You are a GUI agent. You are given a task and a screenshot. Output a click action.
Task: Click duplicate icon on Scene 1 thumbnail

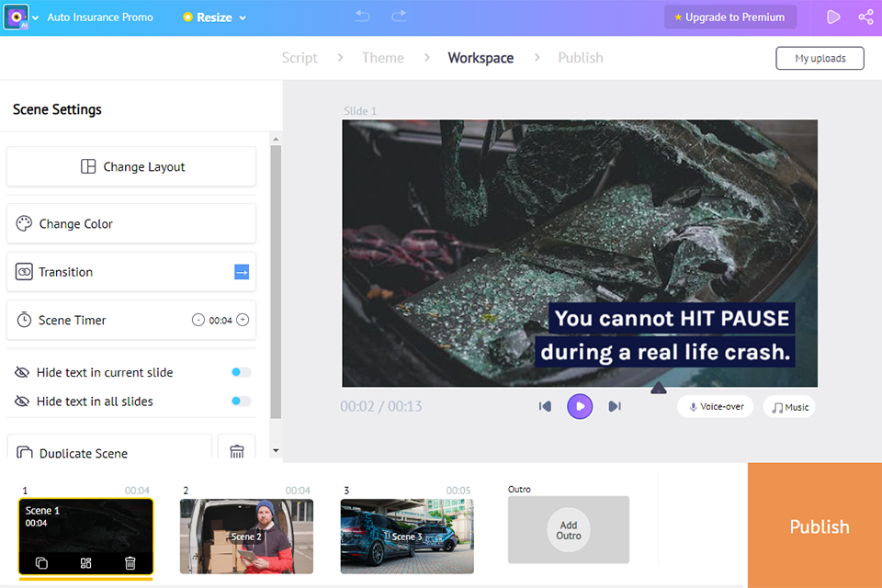[x=41, y=563]
